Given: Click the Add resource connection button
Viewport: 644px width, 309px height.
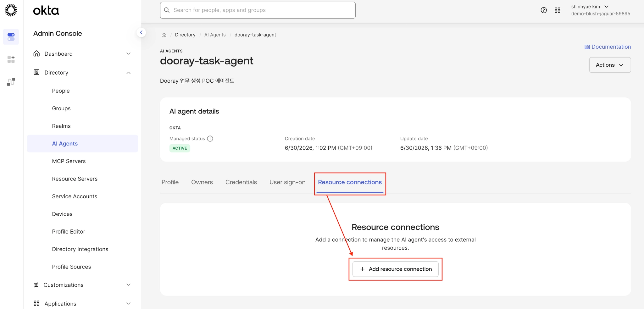Looking at the screenshot, I should click(395, 269).
